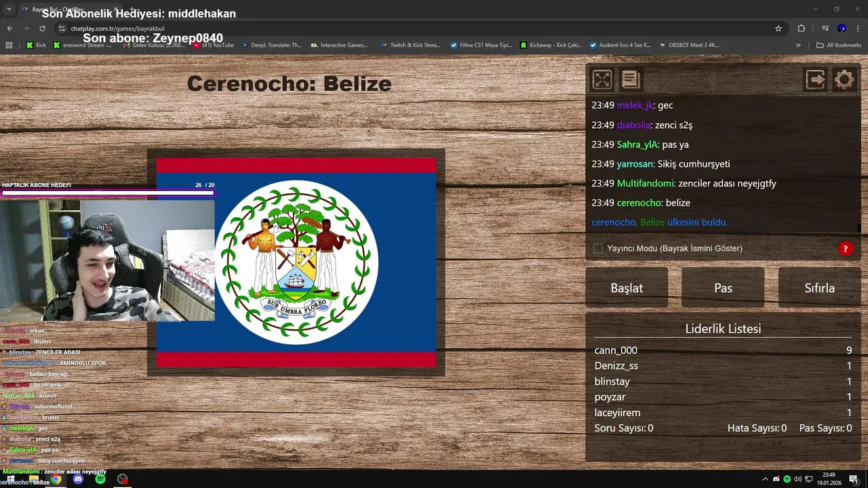Click the Sahra_ylA chat message
Screen dimensions: 868x488
[x=640, y=144]
